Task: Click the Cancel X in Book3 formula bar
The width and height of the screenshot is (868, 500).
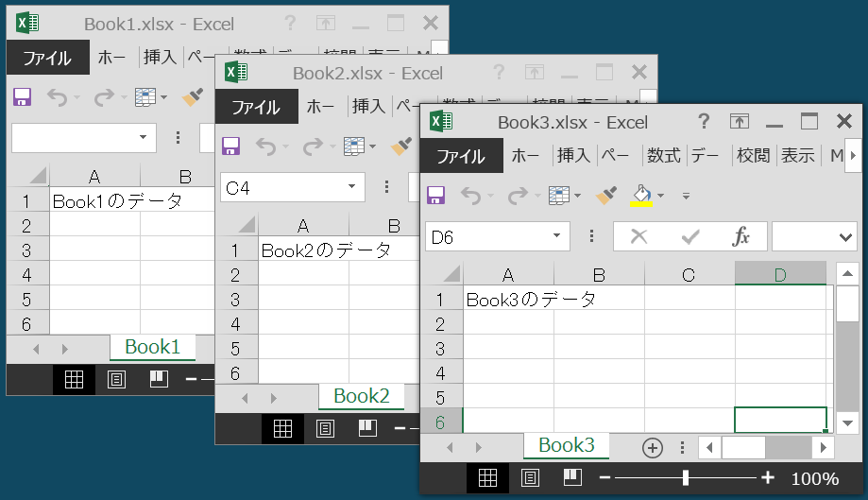Action: point(638,237)
